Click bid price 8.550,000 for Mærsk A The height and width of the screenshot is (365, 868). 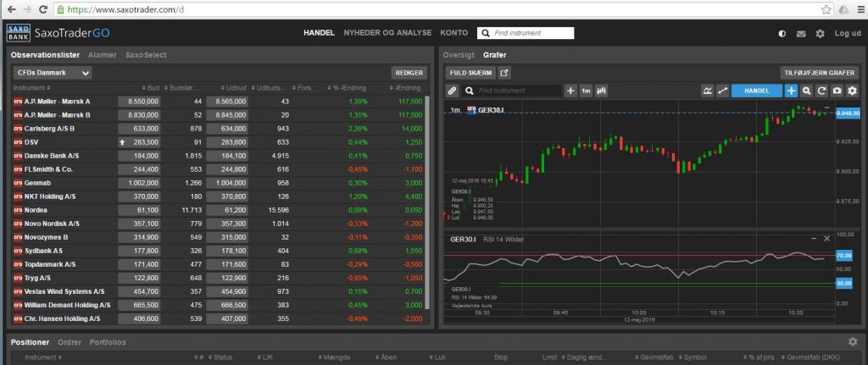140,102
